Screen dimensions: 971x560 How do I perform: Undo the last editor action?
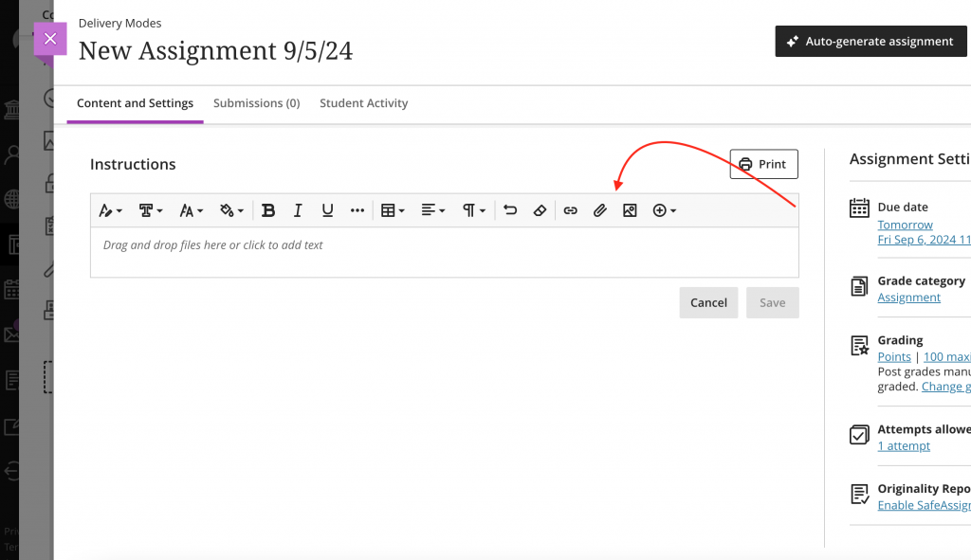[510, 209]
